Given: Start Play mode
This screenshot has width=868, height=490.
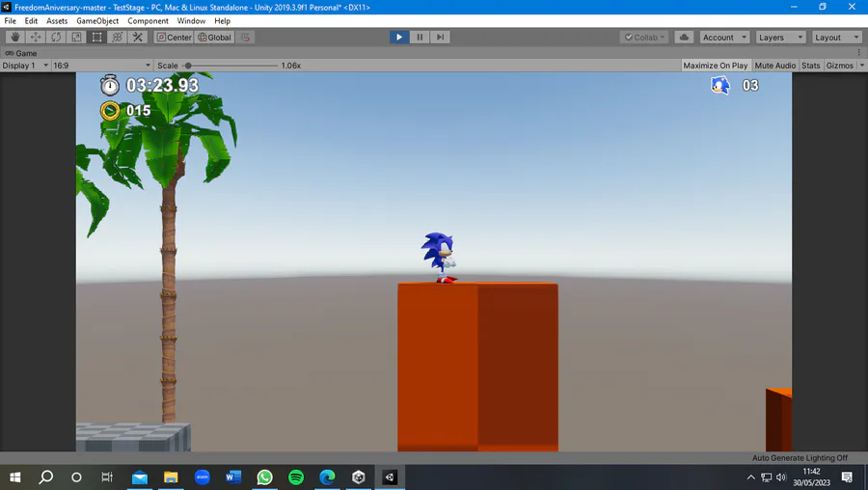Looking at the screenshot, I should (x=399, y=37).
